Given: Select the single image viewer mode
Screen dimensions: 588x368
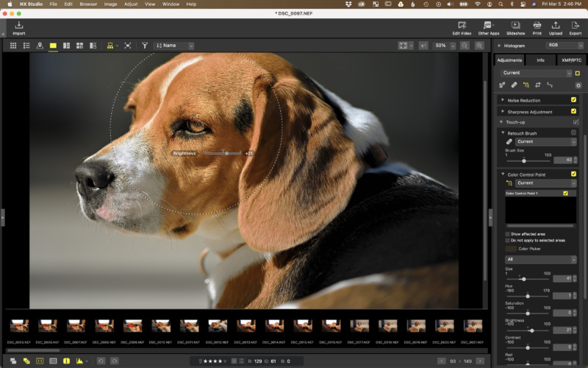Looking at the screenshot, I should point(53,46).
